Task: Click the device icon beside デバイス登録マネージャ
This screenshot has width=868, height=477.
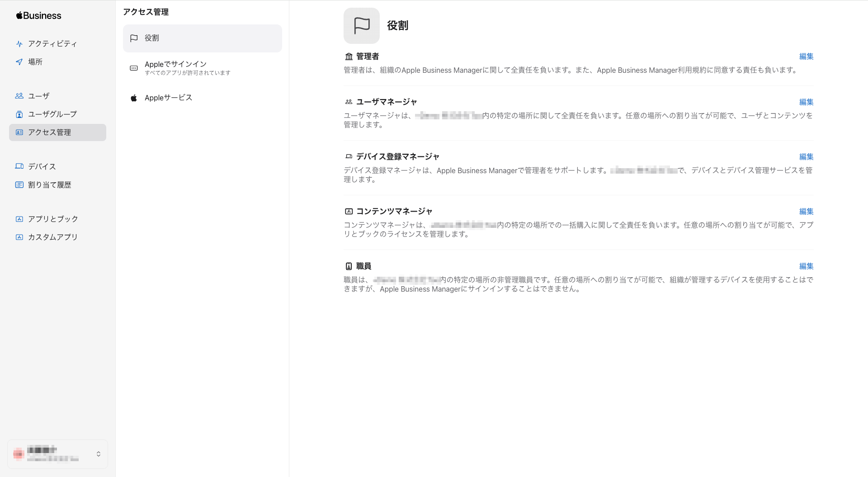Action: (349, 156)
